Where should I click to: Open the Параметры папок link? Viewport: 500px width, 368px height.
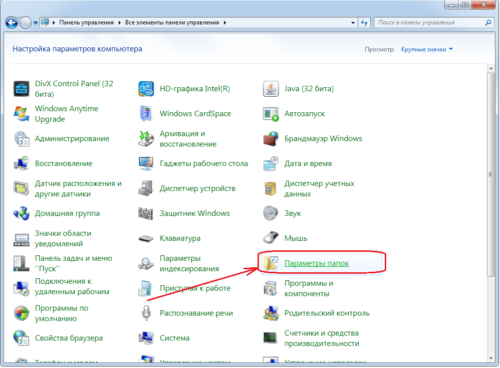(316, 263)
